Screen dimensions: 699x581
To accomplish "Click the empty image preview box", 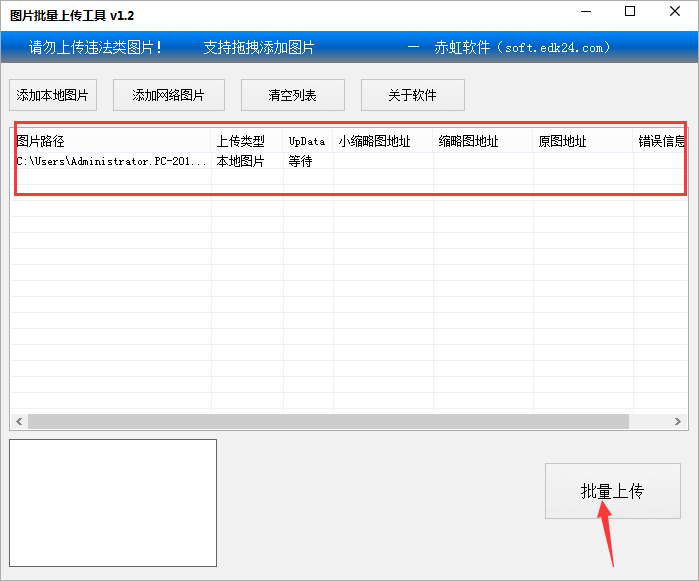I will (113, 502).
